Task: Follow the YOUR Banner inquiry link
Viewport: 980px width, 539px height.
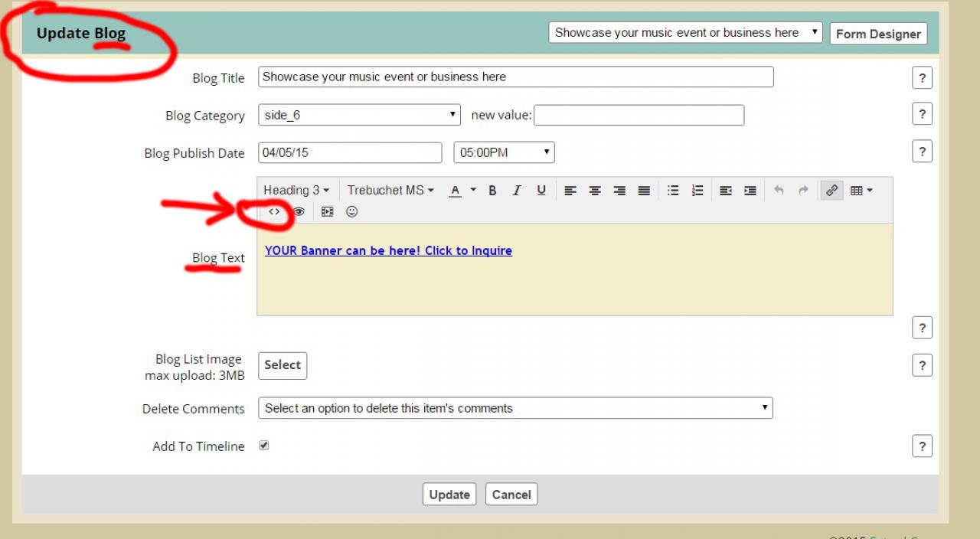Action: [x=388, y=251]
